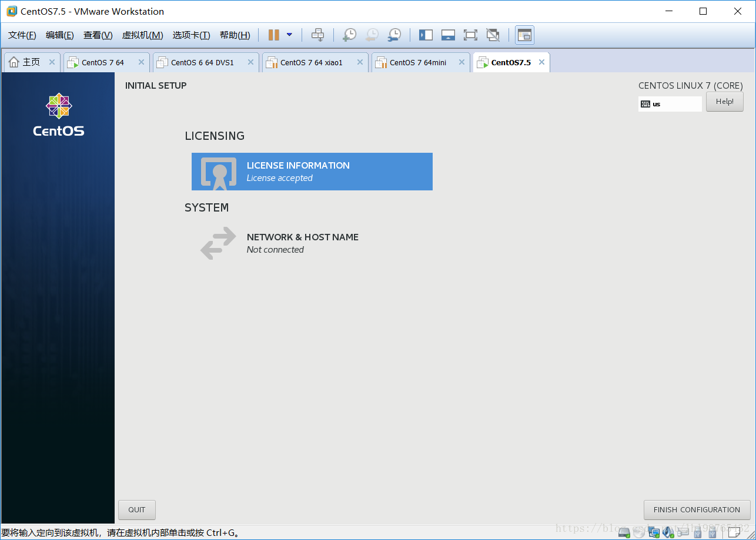Switch to Unity mode toolbar icon

493,35
